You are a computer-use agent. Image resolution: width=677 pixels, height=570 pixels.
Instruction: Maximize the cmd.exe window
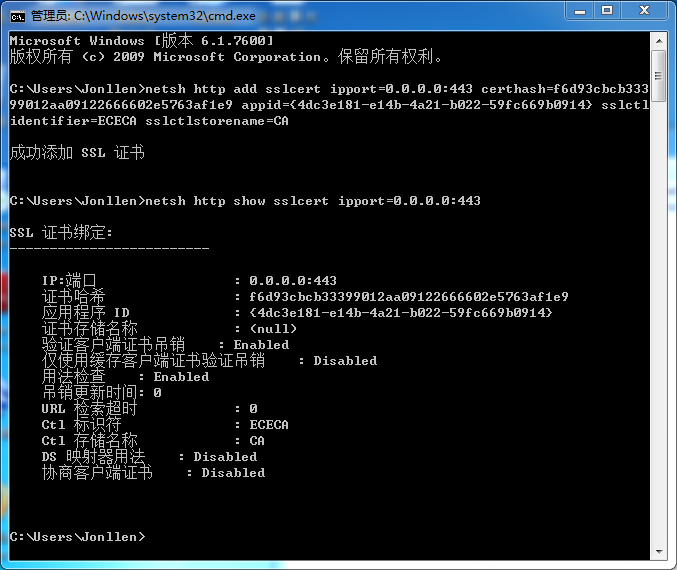607,10
